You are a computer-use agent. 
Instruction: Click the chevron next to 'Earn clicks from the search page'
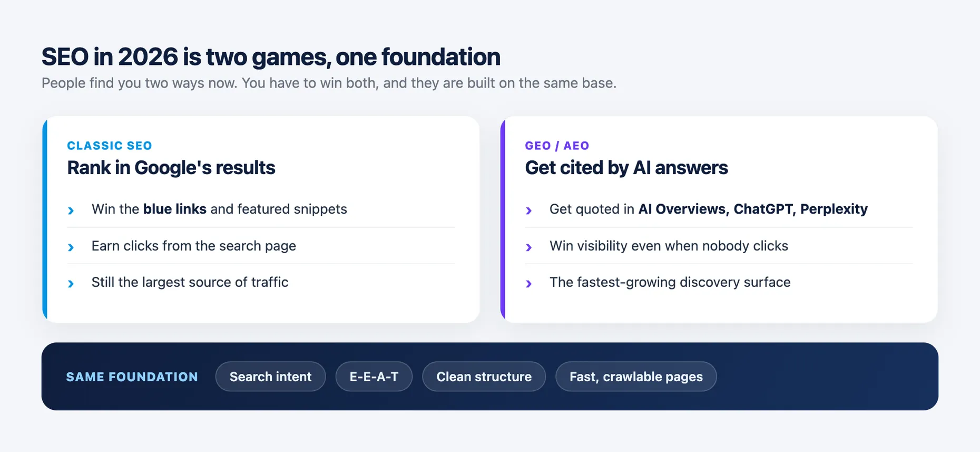coord(71,247)
